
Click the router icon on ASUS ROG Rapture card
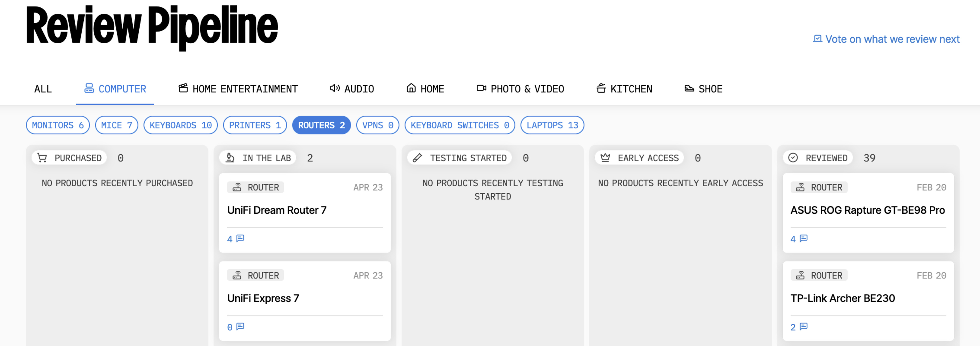800,187
